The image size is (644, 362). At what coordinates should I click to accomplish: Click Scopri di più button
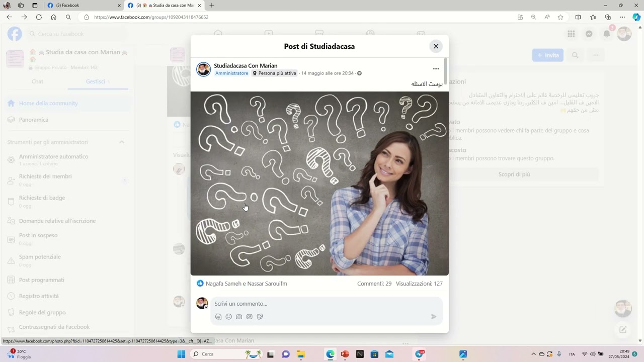coord(514,174)
